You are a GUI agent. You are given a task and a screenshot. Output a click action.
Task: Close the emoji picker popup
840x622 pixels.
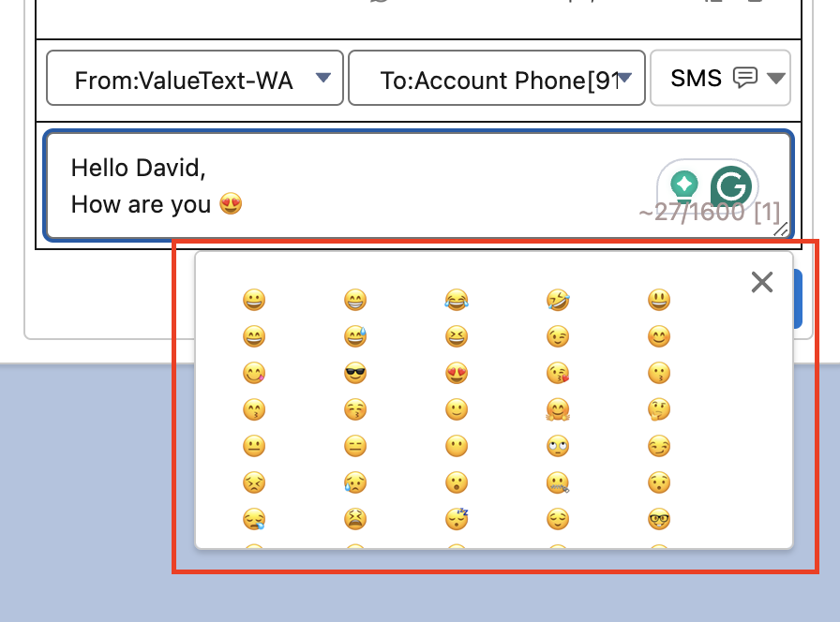(x=762, y=282)
